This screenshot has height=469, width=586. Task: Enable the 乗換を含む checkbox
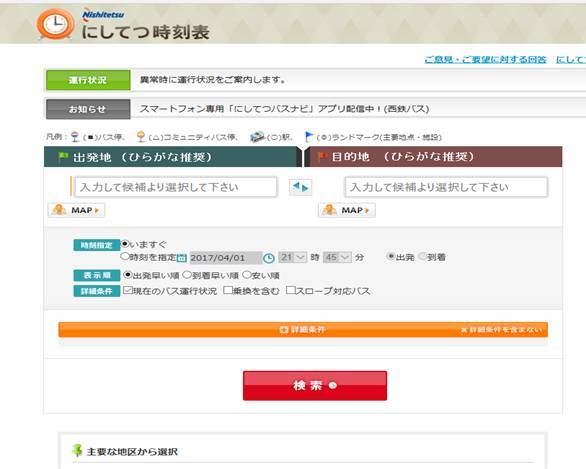pyautogui.click(x=228, y=290)
